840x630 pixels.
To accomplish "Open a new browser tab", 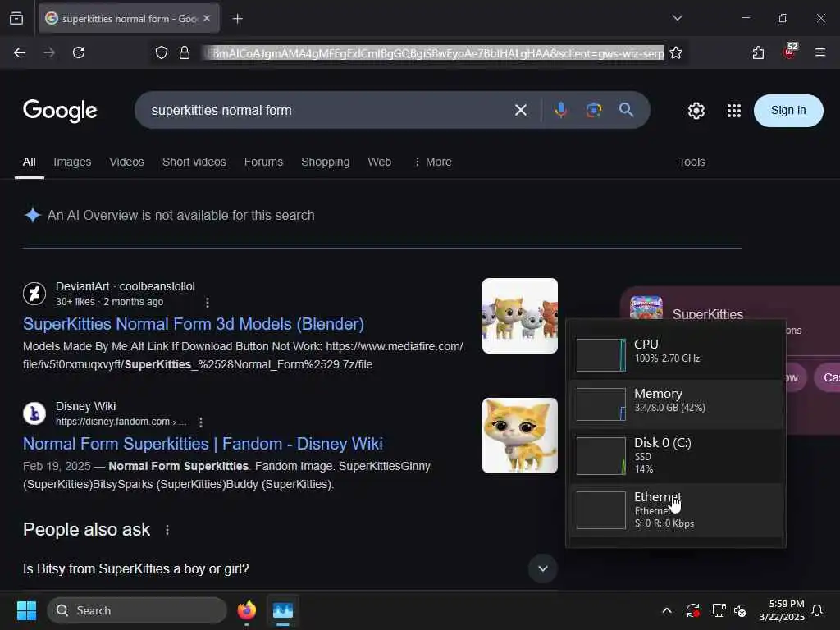I will point(237,19).
